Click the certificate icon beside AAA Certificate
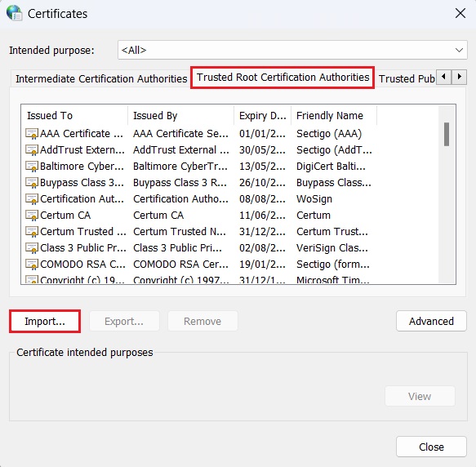The width and height of the screenshot is (476, 467). [32, 134]
